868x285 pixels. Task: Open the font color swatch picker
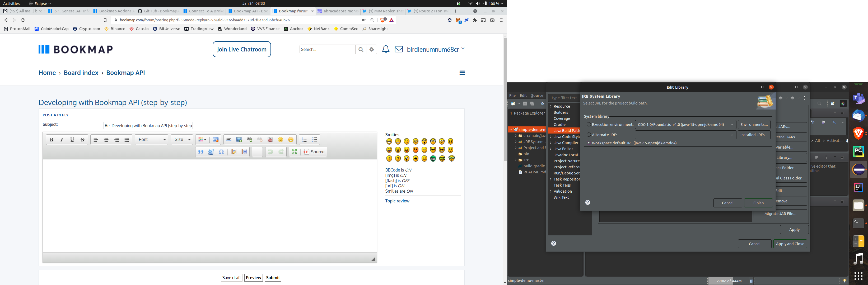(201, 140)
